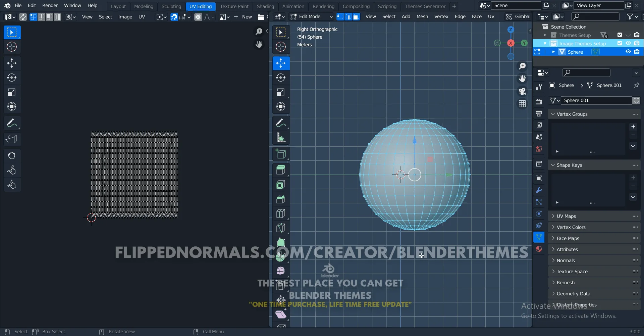This screenshot has height=336, width=644.
Task: Open the Render menu
Action: click(x=50, y=5)
